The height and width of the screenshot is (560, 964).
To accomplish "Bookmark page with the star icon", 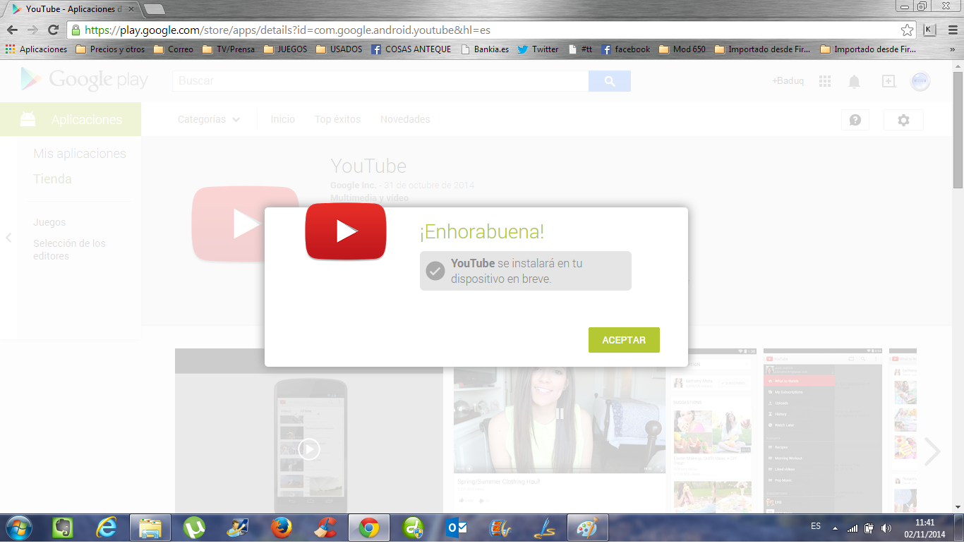I will (x=907, y=30).
